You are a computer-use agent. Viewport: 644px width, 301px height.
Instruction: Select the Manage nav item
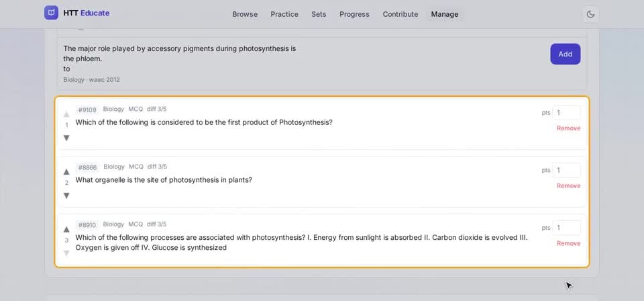point(444,14)
